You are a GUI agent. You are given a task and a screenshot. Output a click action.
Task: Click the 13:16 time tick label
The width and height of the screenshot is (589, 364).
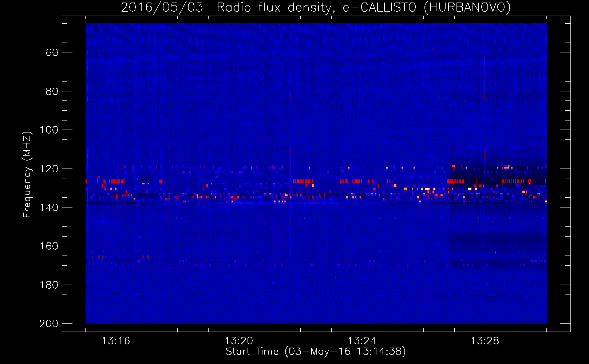pyautogui.click(x=116, y=341)
